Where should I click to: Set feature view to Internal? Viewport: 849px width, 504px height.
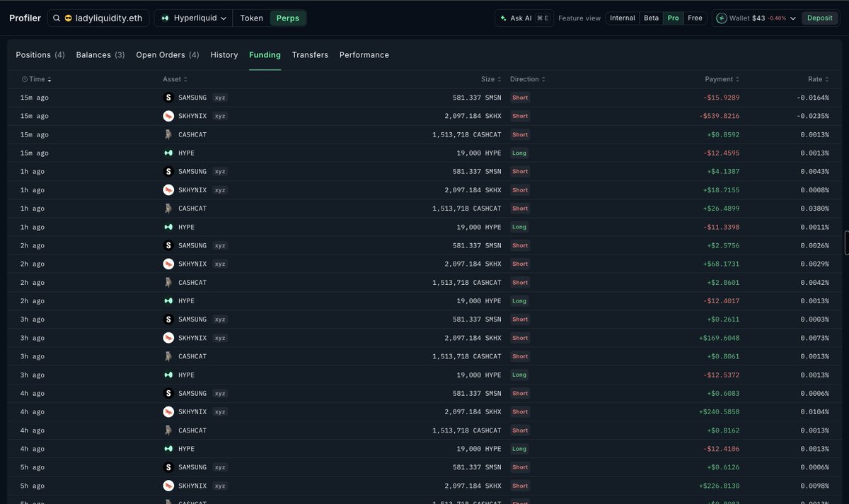(x=623, y=18)
